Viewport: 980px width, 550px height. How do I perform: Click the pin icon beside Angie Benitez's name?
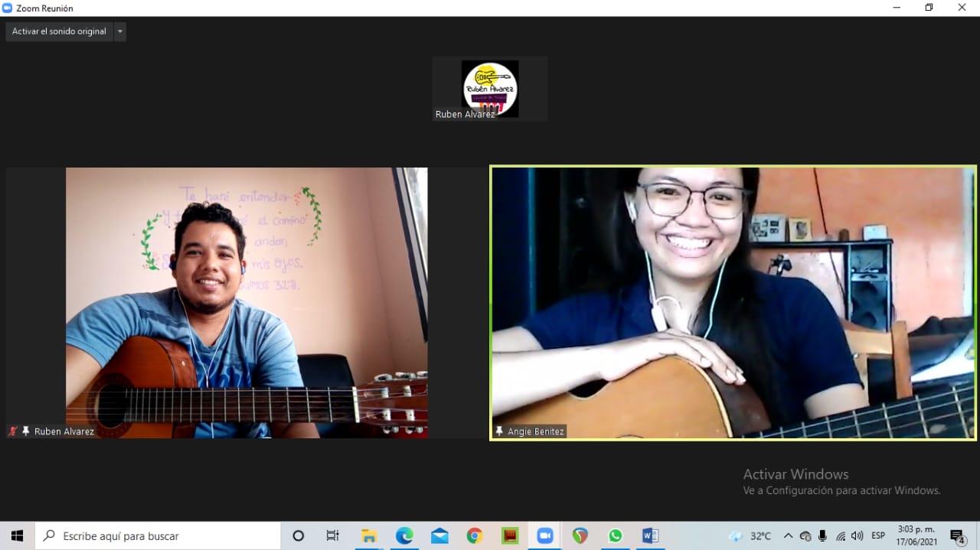pyautogui.click(x=499, y=431)
